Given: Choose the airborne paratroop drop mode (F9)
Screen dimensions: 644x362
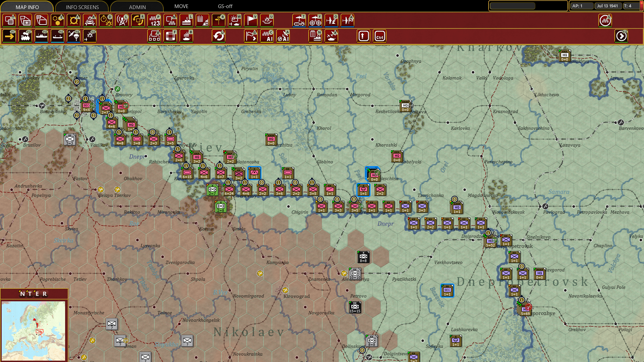Looking at the screenshot, I should (74, 36).
